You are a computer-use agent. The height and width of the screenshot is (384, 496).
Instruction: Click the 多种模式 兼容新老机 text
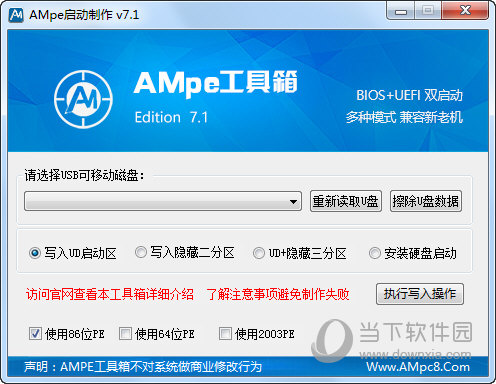coord(404,117)
